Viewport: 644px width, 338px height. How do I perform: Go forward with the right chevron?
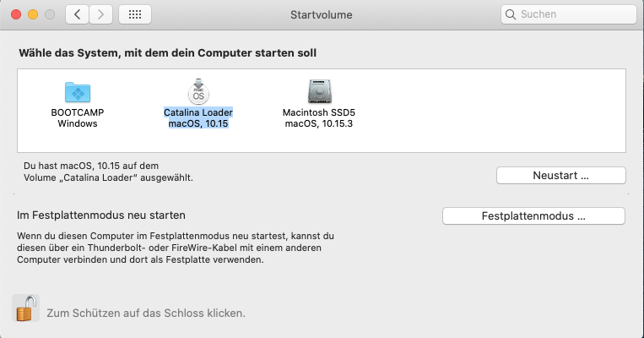(x=100, y=15)
